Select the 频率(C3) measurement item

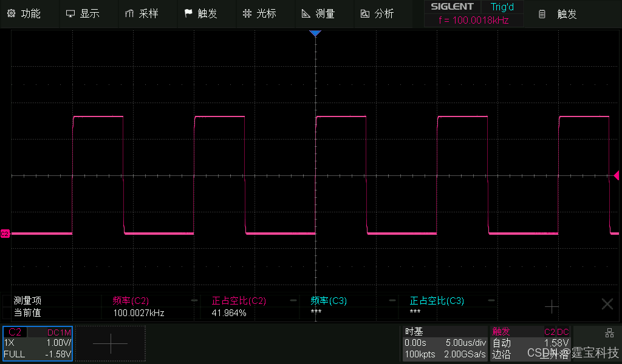(329, 301)
